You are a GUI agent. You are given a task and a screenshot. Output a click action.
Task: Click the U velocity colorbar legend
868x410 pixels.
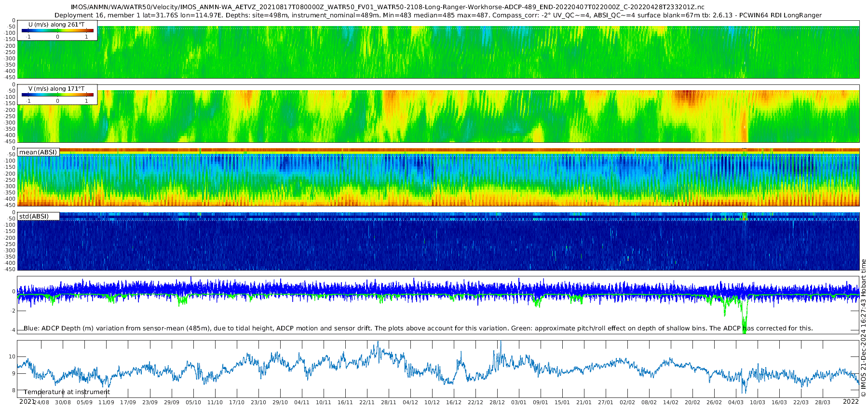click(x=57, y=31)
